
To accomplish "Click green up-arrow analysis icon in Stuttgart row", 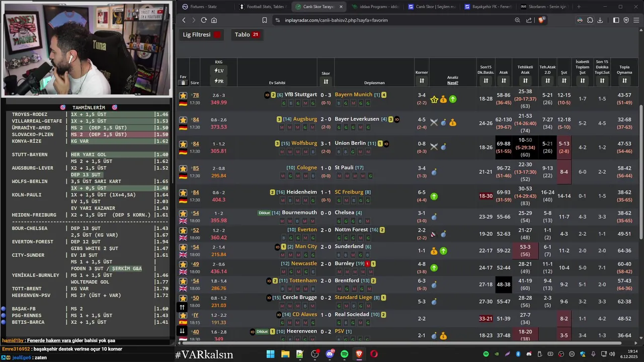I will coord(453,99).
